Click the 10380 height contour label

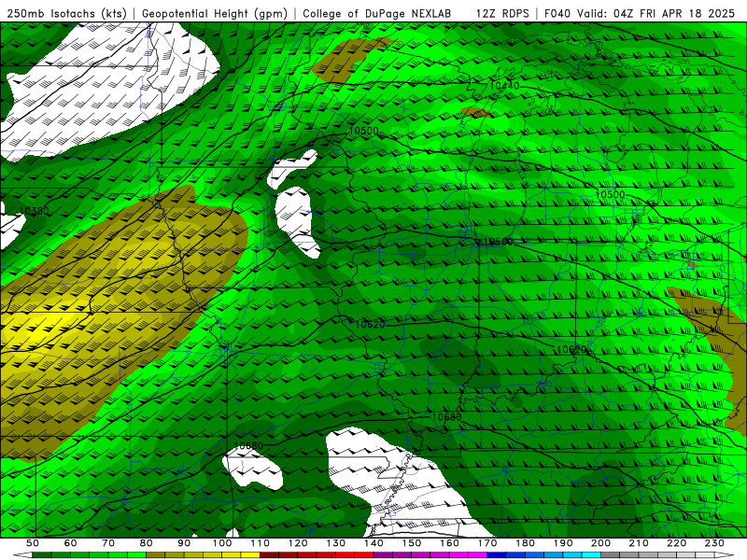pyautogui.click(x=34, y=211)
